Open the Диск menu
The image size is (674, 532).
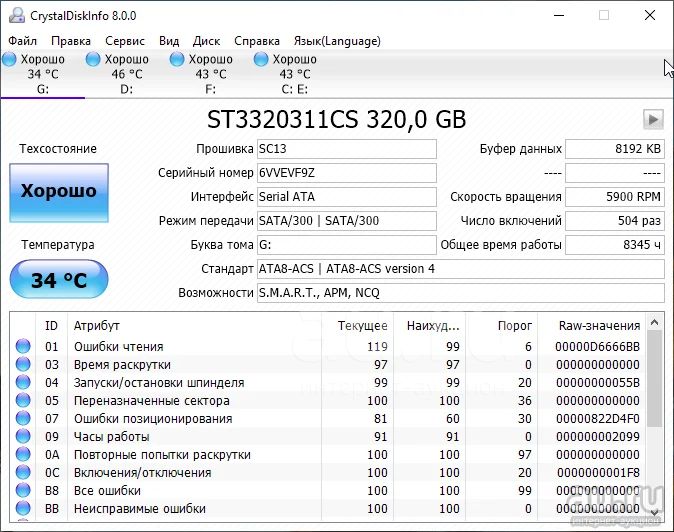click(206, 41)
